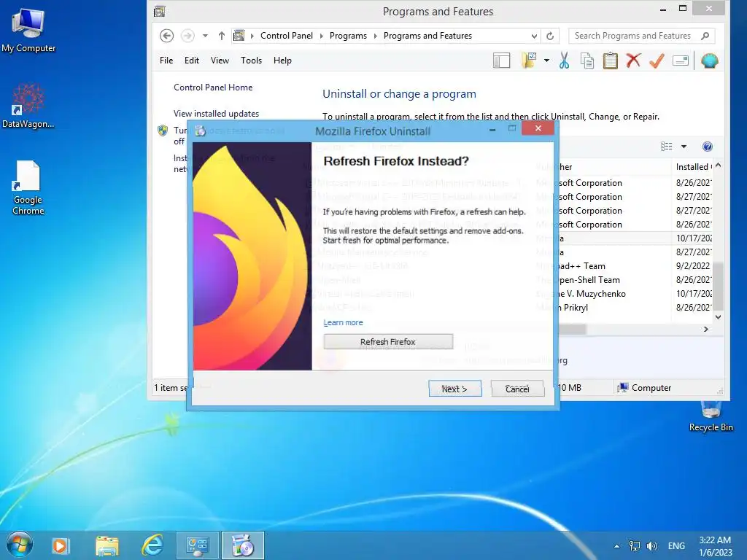The width and height of the screenshot is (747, 560).
Task: Open recent locations dropdown arrow
Action: click(205, 36)
